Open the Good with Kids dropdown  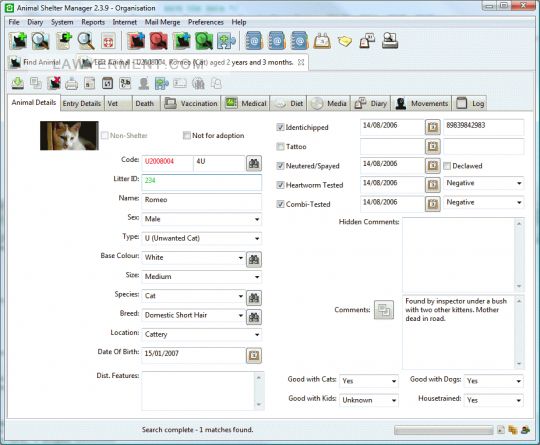point(369,400)
